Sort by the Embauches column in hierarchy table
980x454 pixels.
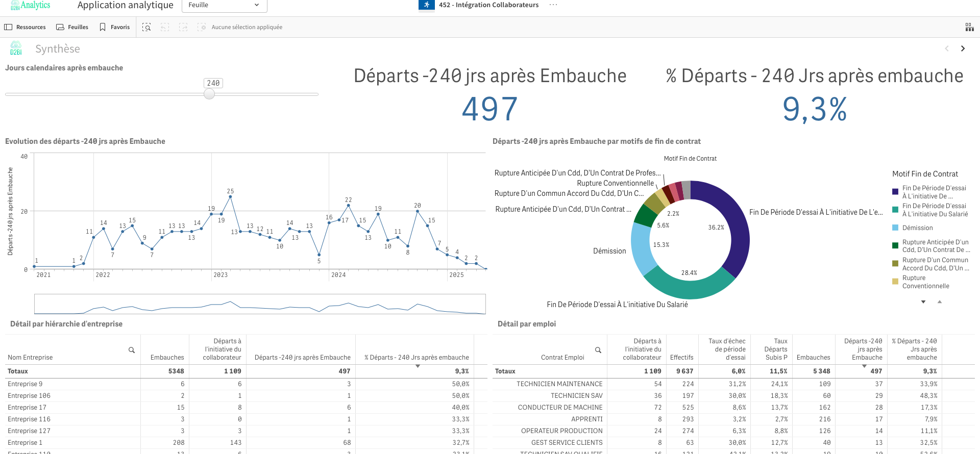[167, 358]
